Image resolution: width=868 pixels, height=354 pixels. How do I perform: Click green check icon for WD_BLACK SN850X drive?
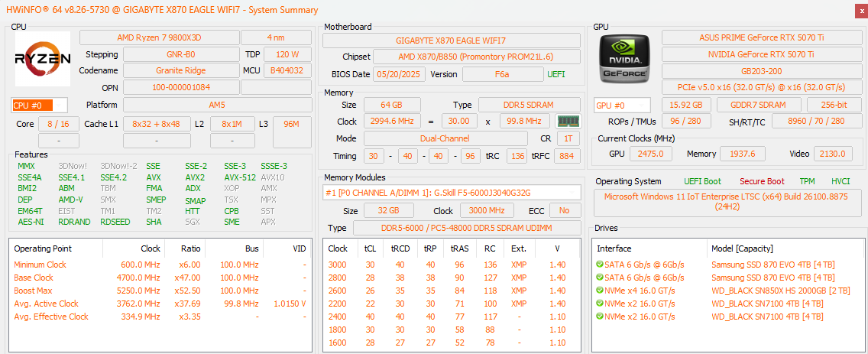point(600,291)
